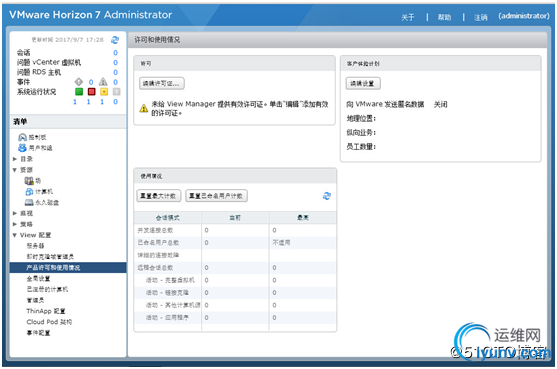This screenshot has width=557, height=369.
Task: Click 编辑设置 in customer experience panel
Action: pyautogui.click(x=363, y=83)
